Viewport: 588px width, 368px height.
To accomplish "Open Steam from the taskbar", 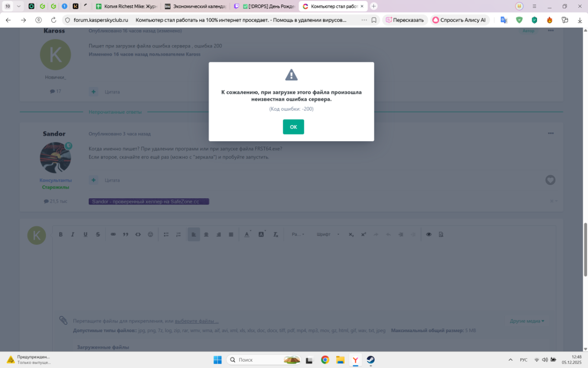I will coord(370,360).
